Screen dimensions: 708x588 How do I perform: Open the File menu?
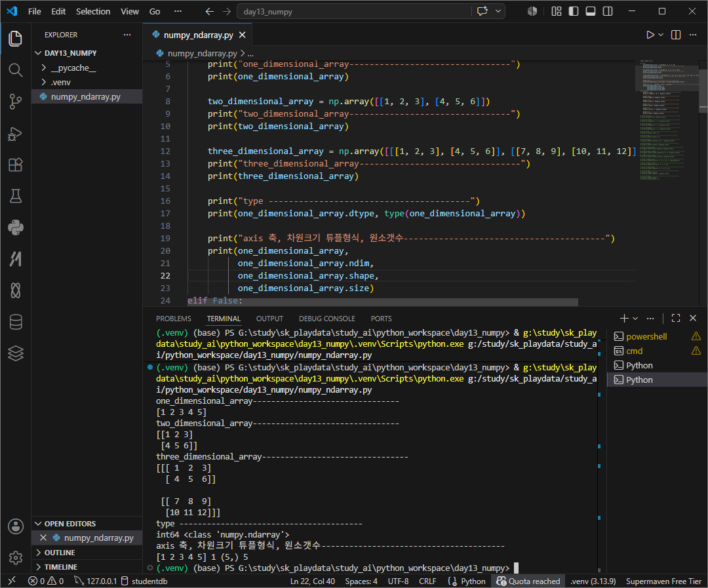(34, 11)
